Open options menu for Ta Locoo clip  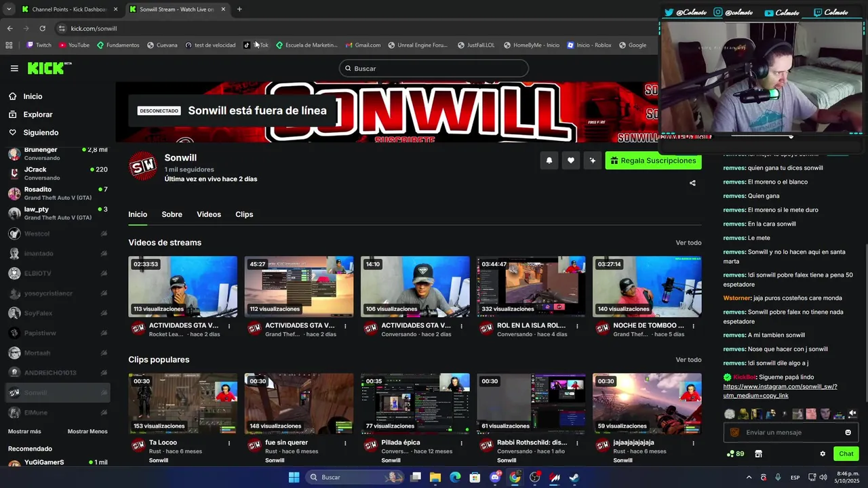(x=229, y=443)
